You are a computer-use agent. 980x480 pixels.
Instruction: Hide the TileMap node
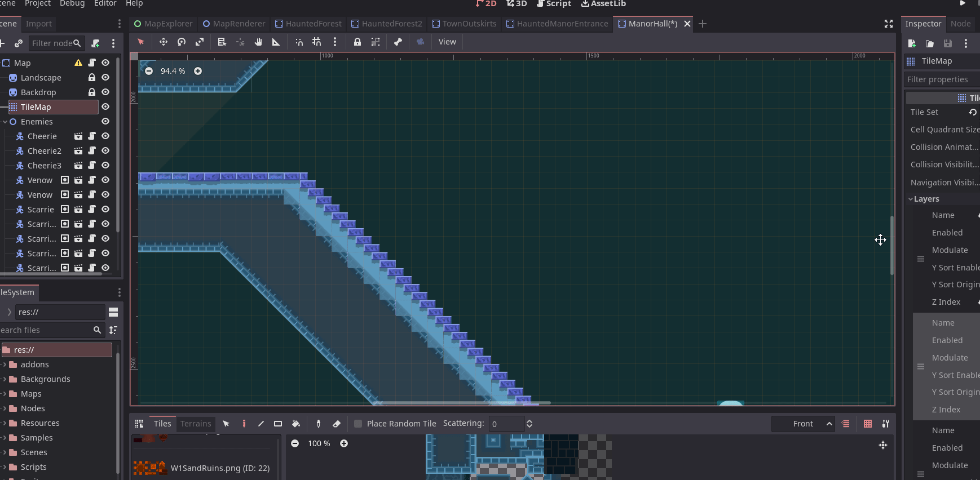[105, 106]
